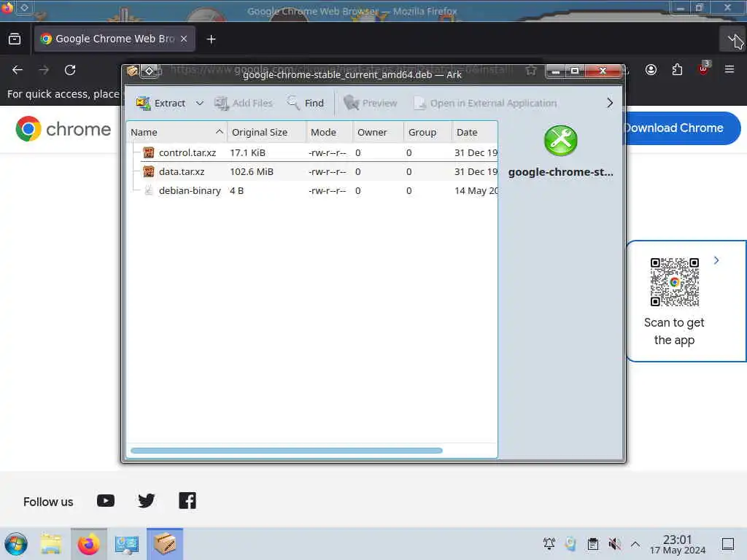Screen dimensions: 747x560
Task: Close the Ark window
Action: (x=603, y=71)
